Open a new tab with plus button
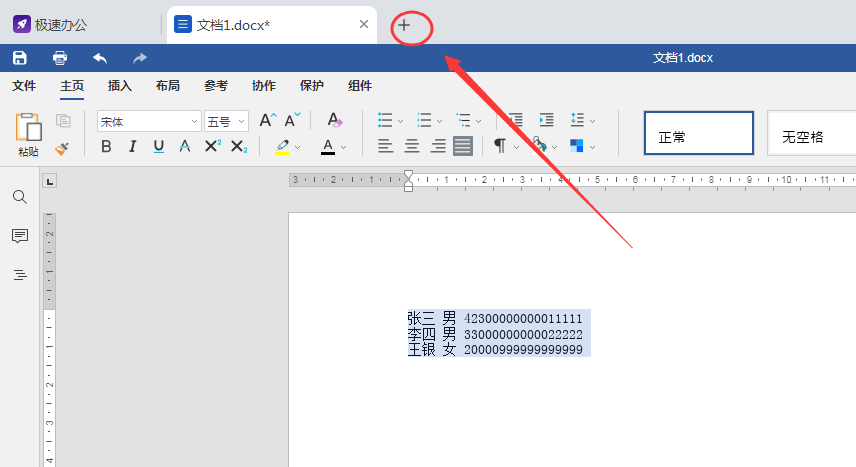This screenshot has width=856, height=467. pyautogui.click(x=403, y=25)
